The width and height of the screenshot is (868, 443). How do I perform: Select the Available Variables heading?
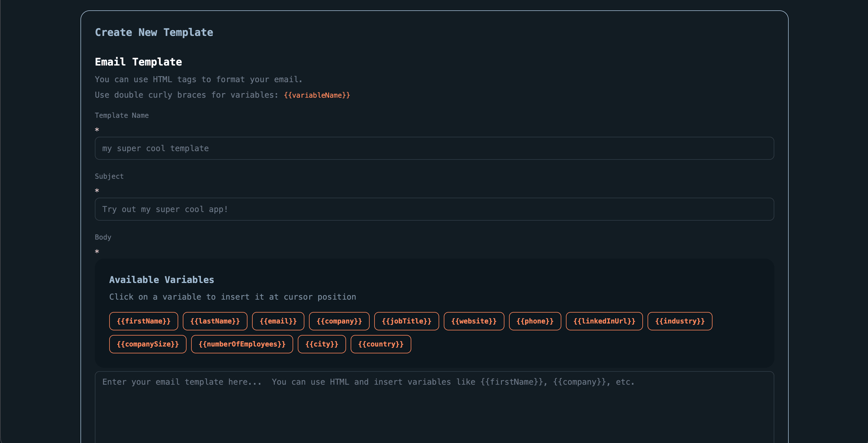click(x=162, y=279)
